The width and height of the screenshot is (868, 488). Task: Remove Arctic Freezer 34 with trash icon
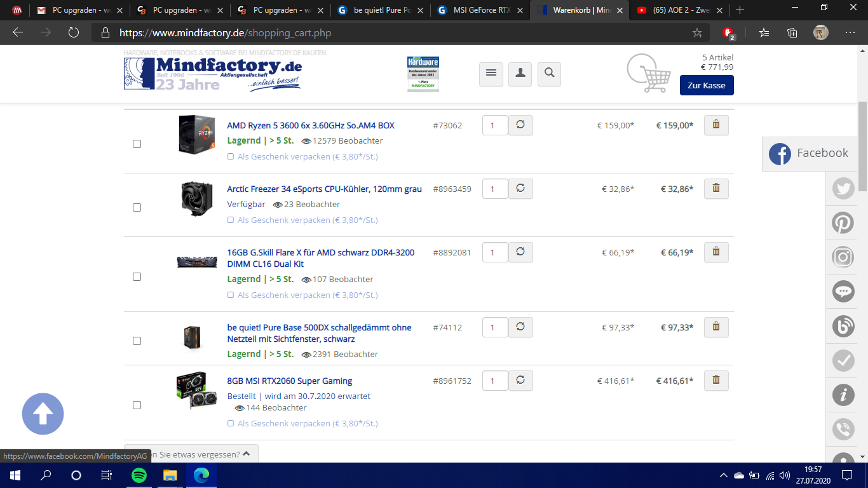click(x=716, y=189)
